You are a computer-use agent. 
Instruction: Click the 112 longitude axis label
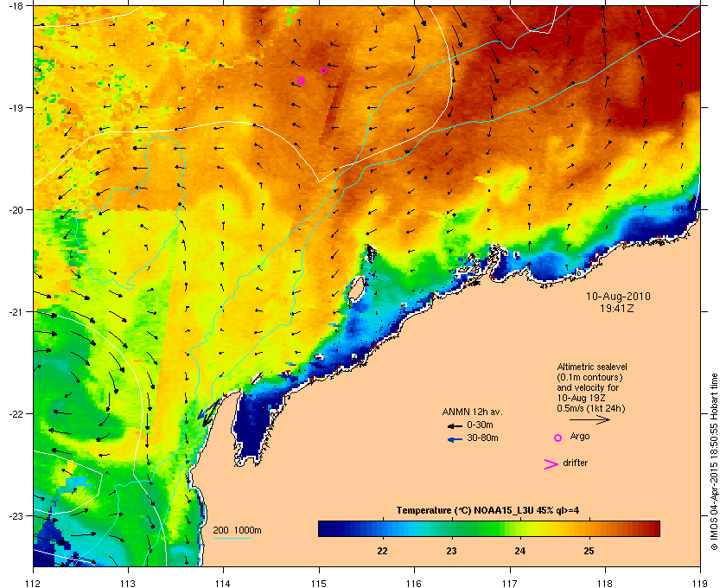click(33, 583)
